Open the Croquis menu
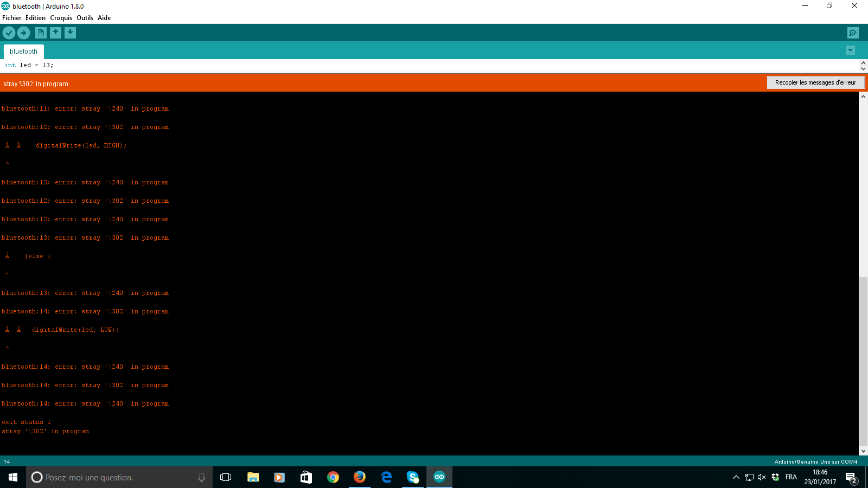Image resolution: width=868 pixels, height=488 pixels. point(61,18)
